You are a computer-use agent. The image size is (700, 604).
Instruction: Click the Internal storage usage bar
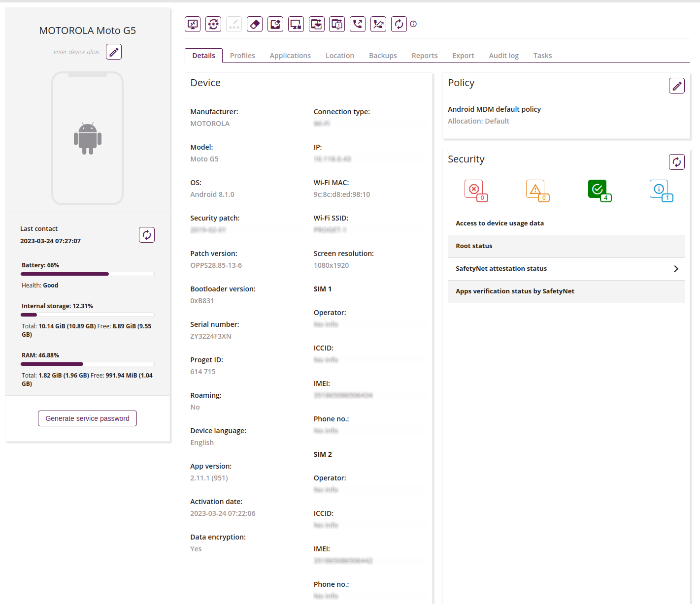click(88, 315)
